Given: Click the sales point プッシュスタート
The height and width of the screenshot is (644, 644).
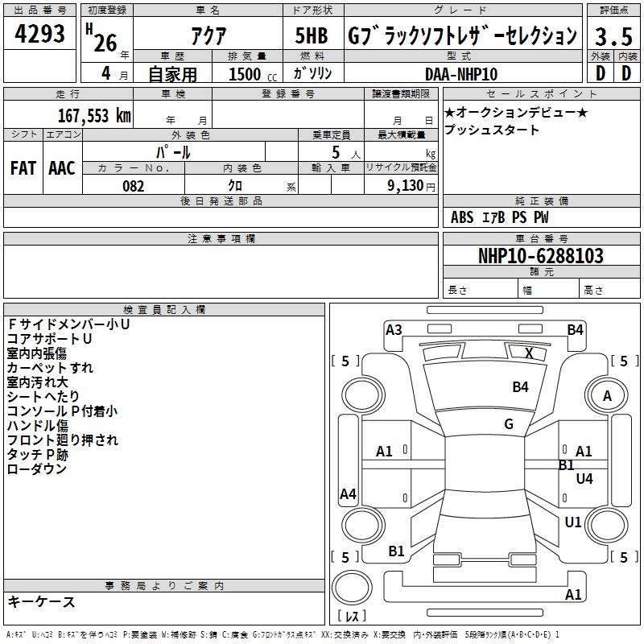Looking at the screenshot, I should coord(492,130).
